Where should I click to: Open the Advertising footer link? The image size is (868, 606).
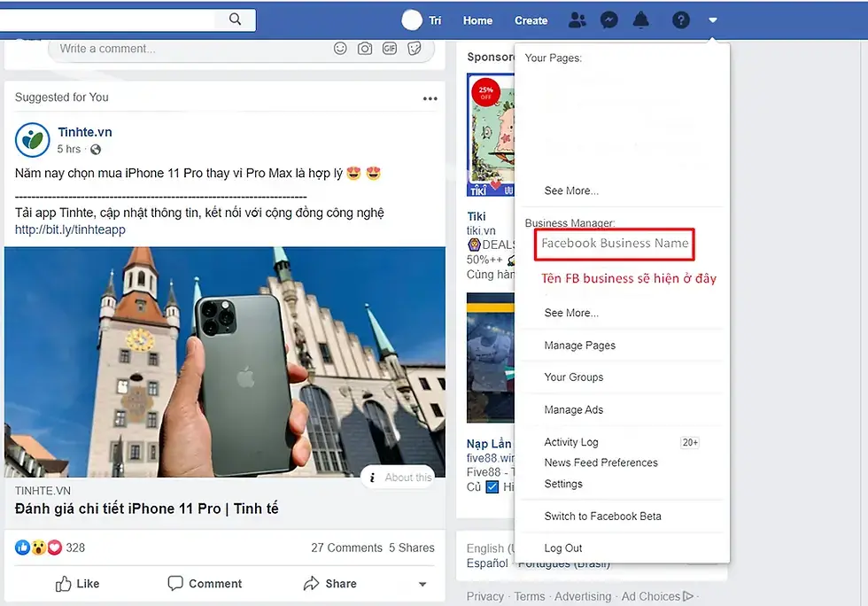(583, 596)
